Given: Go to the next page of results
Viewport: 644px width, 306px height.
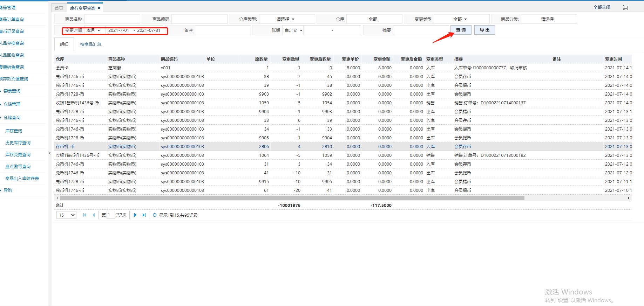Looking at the screenshot, I should tap(135, 215).
